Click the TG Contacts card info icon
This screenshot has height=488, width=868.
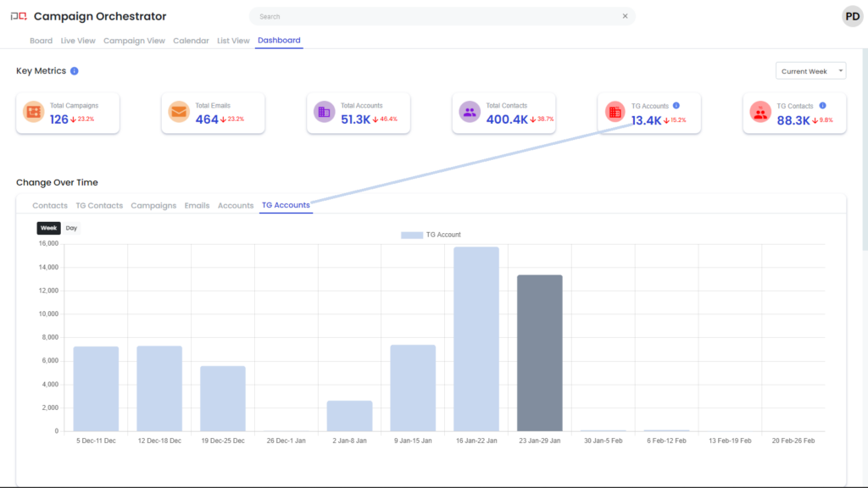[x=822, y=106]
